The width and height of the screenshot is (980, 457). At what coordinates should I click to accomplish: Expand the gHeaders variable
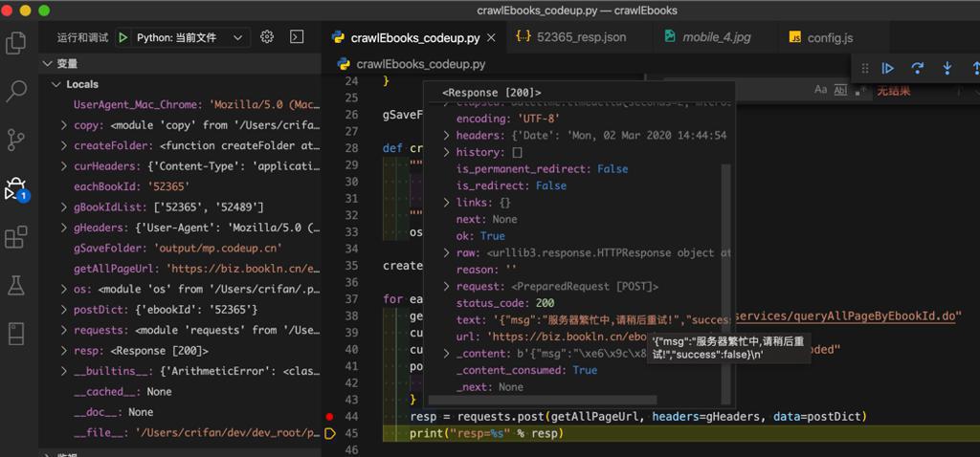tap(64, 228)
